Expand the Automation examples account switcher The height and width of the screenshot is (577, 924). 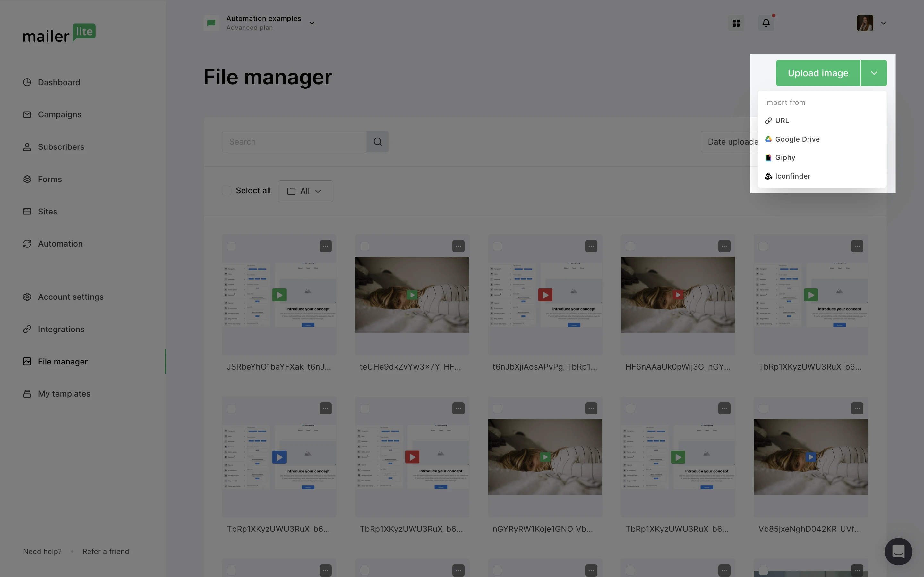pyautogui.click(x=312, y=23)
